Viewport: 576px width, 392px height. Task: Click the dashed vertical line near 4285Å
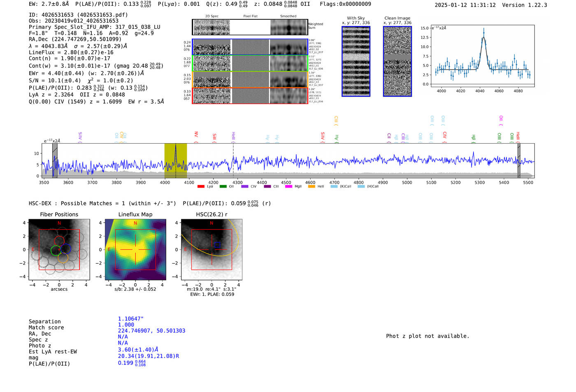tap(233, 160)
